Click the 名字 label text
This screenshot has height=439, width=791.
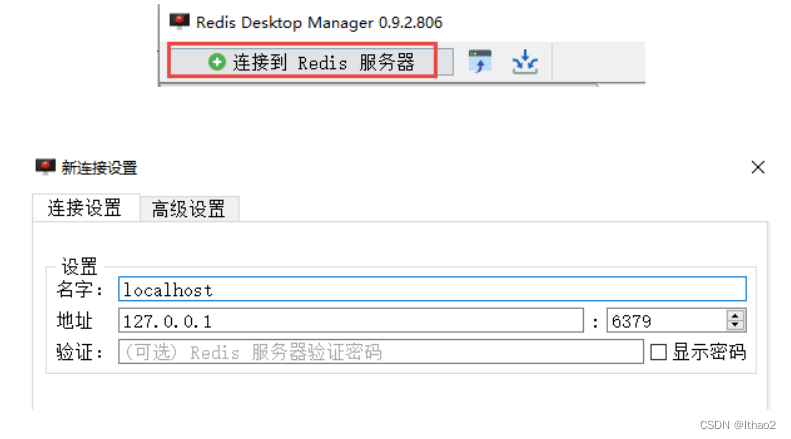(x=79, y=290)
